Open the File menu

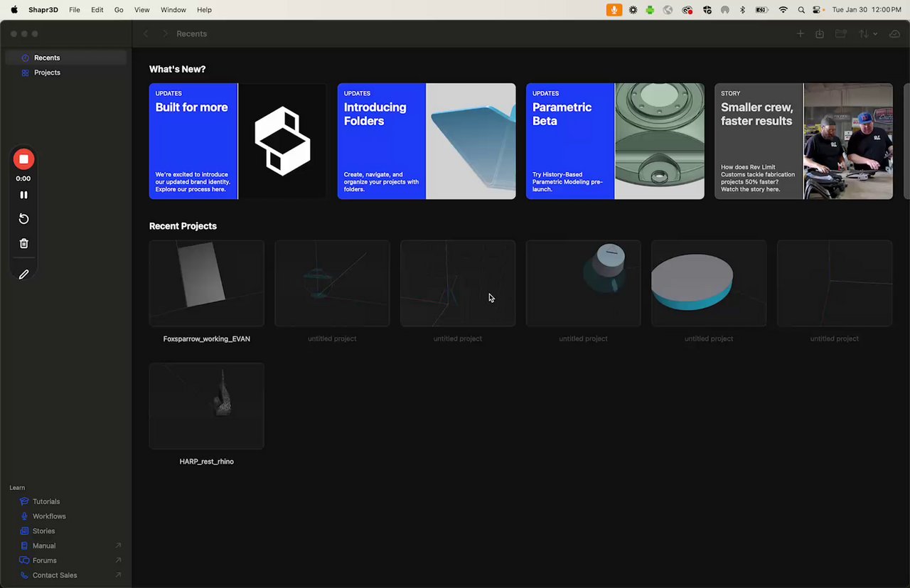pos(75,10)
